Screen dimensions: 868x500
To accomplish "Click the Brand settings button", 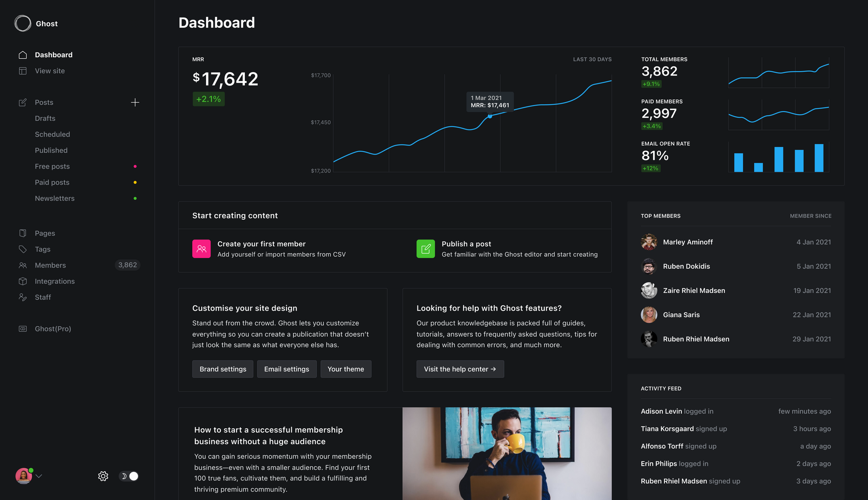I will [x=223, y=369].
